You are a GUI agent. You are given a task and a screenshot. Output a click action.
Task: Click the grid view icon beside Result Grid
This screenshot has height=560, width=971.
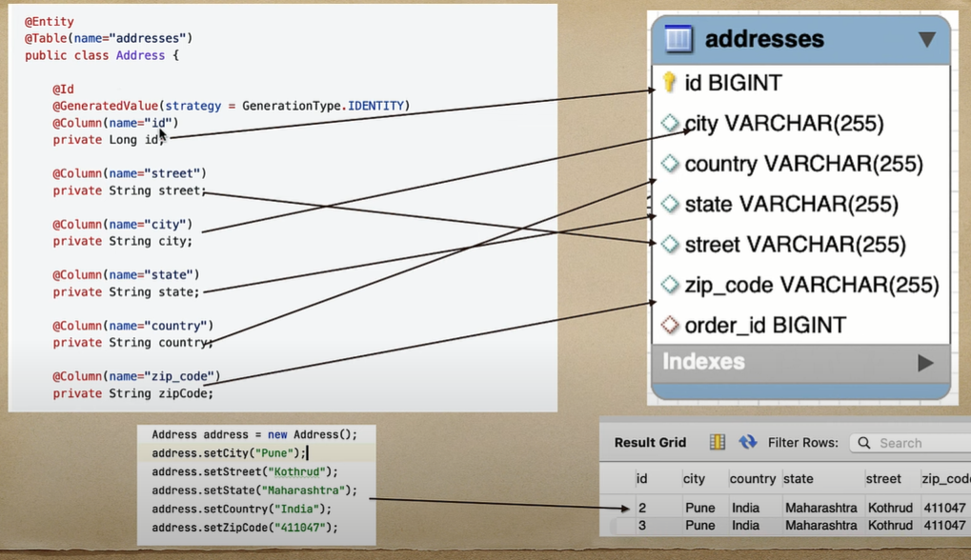716,442
